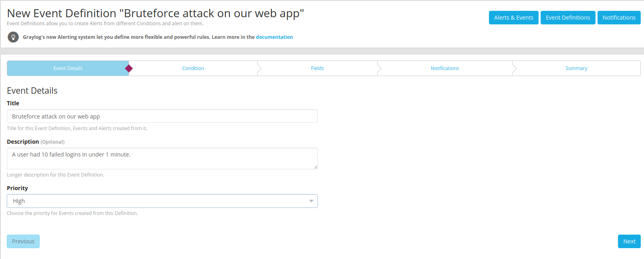Open the Alerts & Events page button
The height and width of the screenshot is (259, 644).
coord(513,18)
